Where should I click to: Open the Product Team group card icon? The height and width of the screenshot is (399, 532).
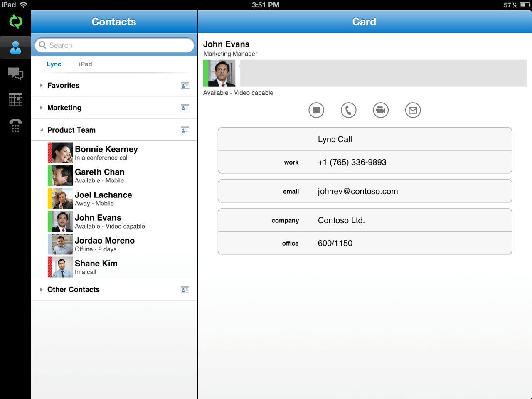pyautogui.click(x=185, y=130)
